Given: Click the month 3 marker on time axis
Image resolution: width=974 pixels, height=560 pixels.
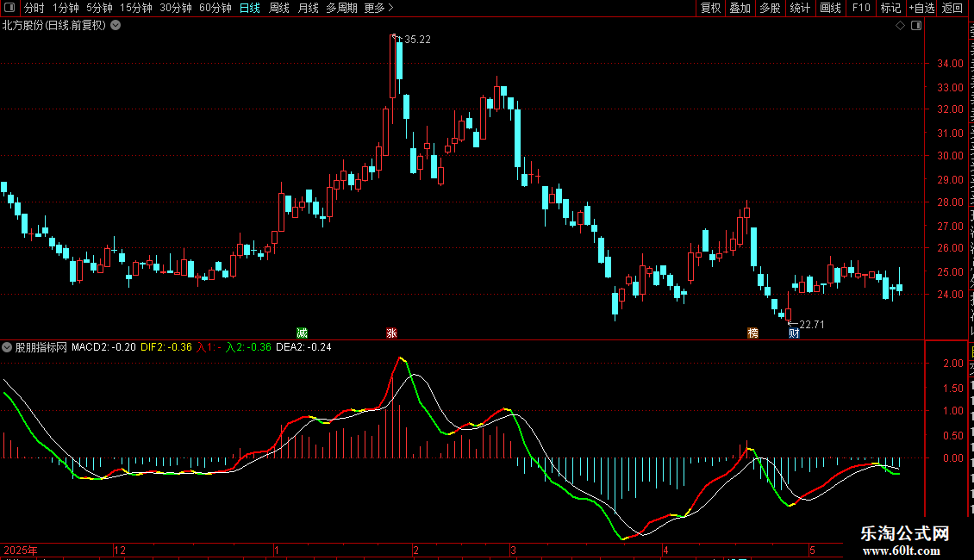Looking at the screenshot, I should (513, 550).
